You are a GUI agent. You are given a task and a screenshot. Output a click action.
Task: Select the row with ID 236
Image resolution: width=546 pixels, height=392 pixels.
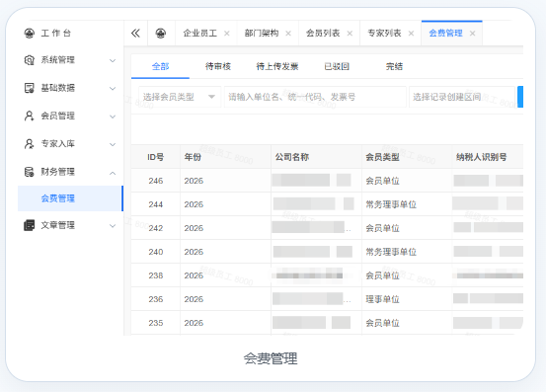point(327,299)
